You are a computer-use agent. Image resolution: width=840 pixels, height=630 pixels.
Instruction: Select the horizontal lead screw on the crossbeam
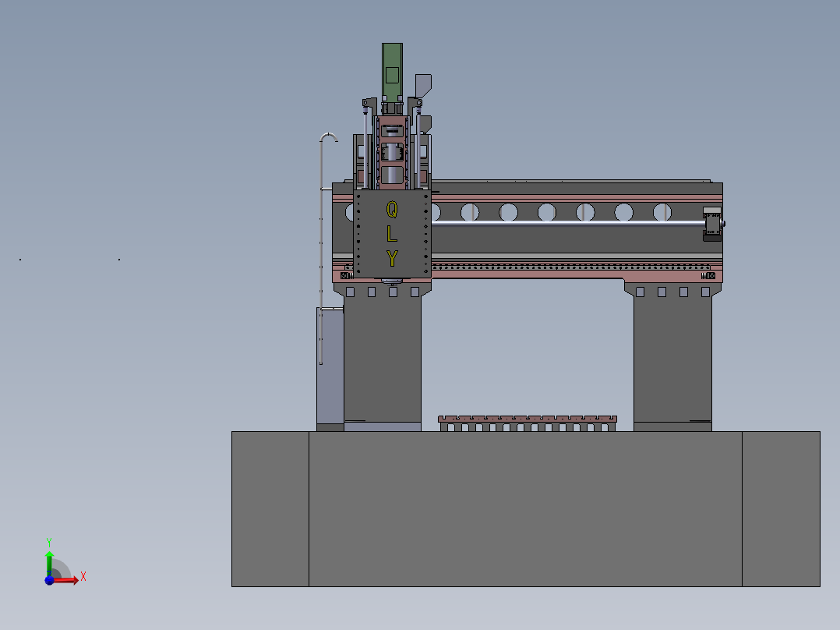pyautogui.click(x=568, y=222)
